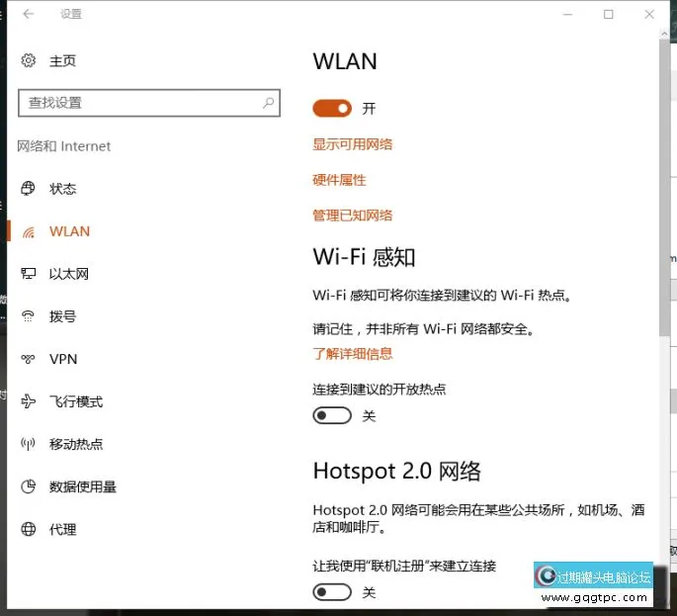Image resolution: width=677 pixels, height=616 pixels.
Task: Maximize the 设置 window
Action: (x=609, y=14)
